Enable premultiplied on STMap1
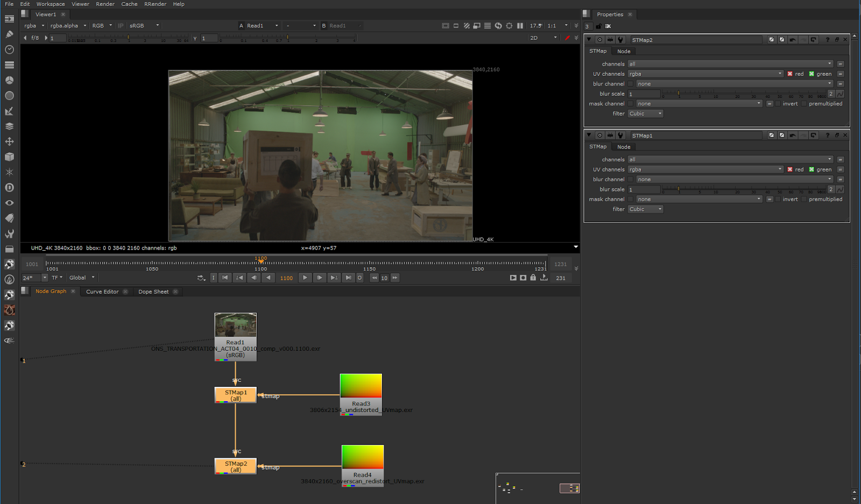 [x=803, y=199]
